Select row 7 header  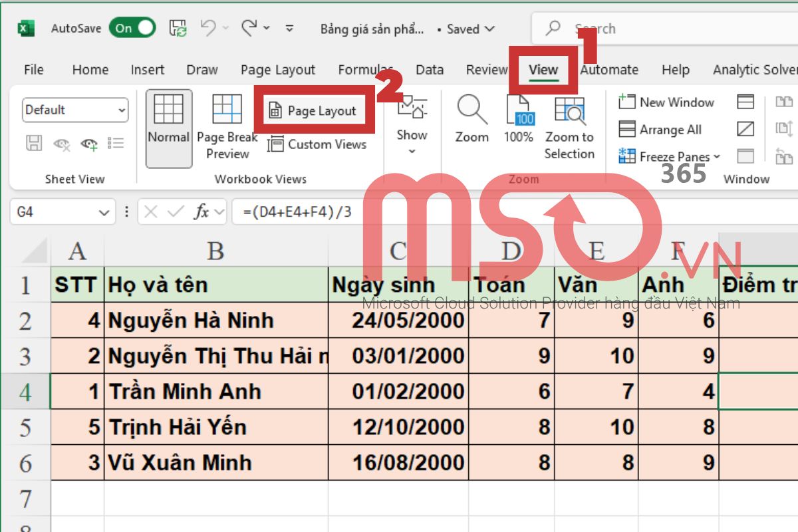(x=25, y=498)
